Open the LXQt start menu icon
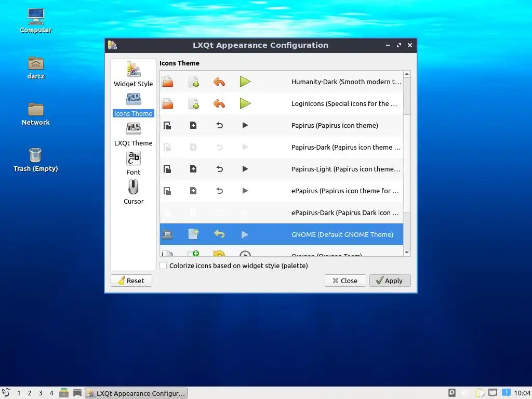Screen dimensions: 532x399 (6, 393)
